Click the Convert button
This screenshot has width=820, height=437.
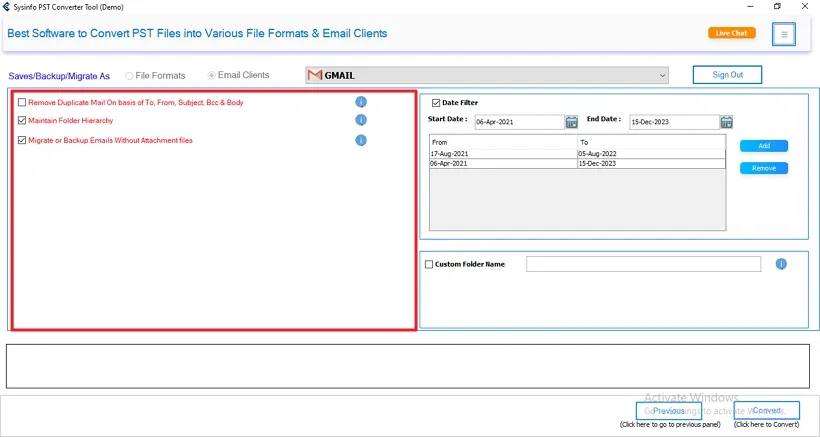point(767,411)
